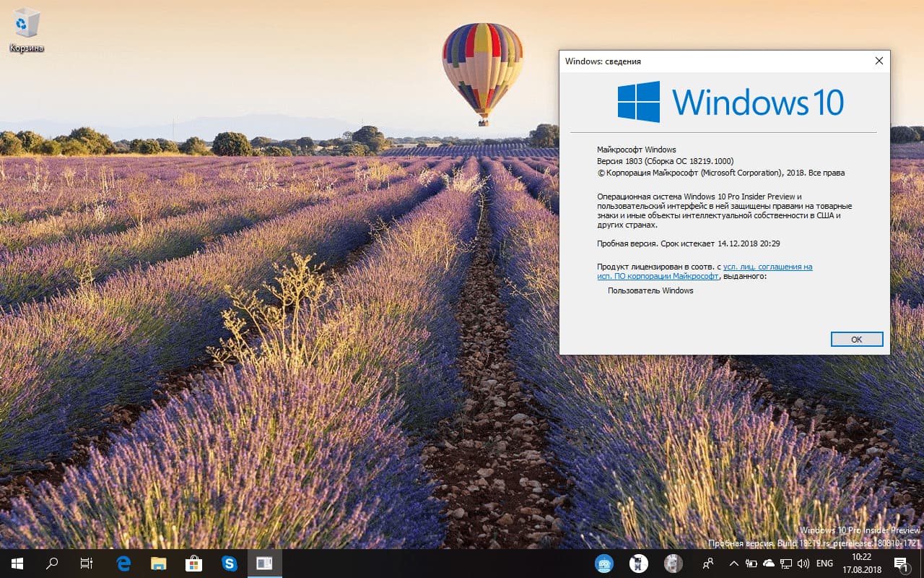Check battery status in the system tray

751,563
